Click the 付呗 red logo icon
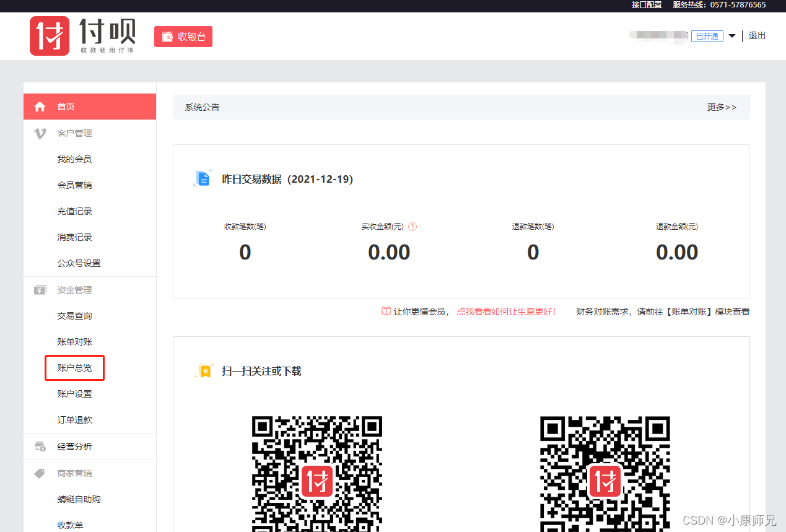The image size is (786, 532). pos(50,36)
